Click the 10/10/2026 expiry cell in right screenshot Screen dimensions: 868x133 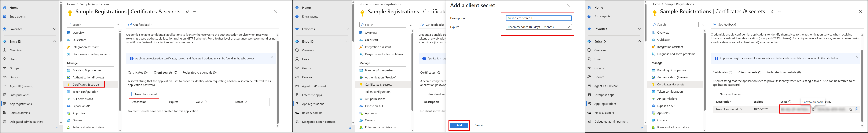click(761, 109)
